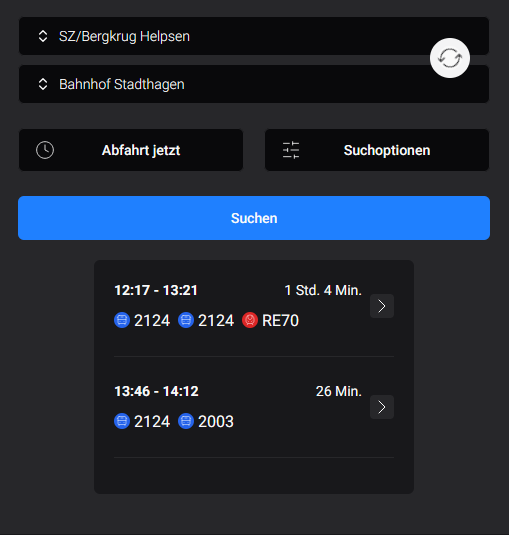Open the Suchoptionen search options

click(377, 150)
